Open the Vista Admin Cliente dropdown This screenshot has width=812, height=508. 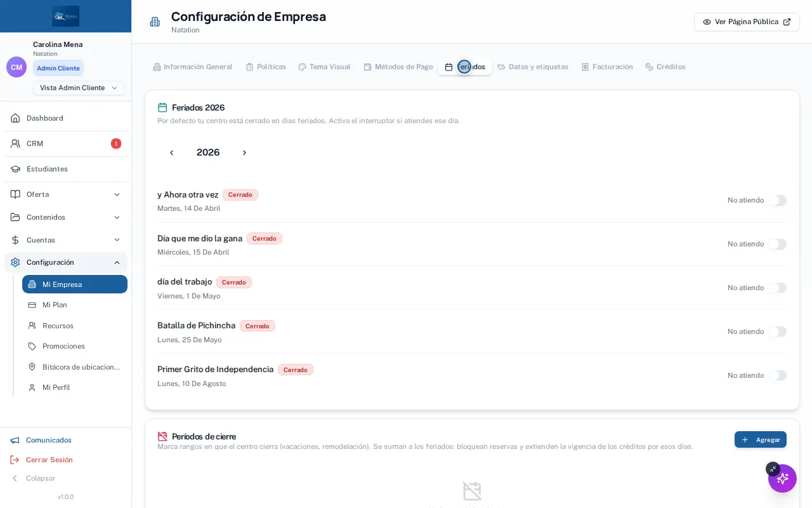click(79, 88)
